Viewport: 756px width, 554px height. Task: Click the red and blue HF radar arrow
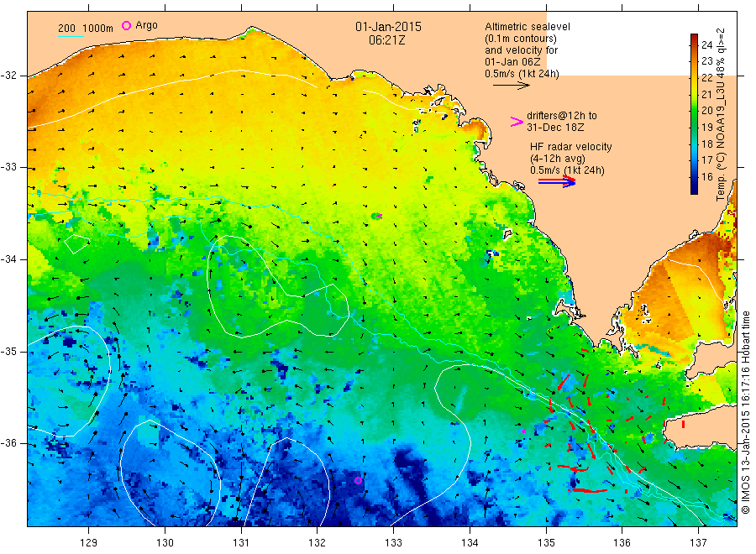(x=557, y=181)
